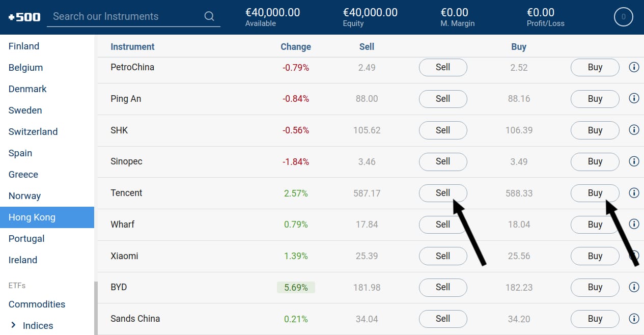Click the Buy column header
644x335 pixels.
[x=519, y=47]
